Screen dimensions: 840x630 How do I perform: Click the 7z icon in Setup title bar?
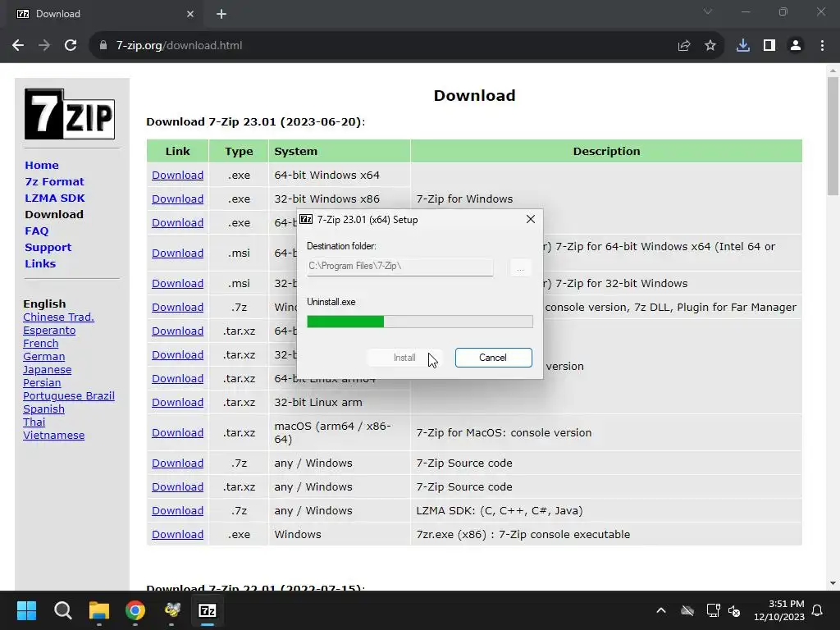[306, 219]
